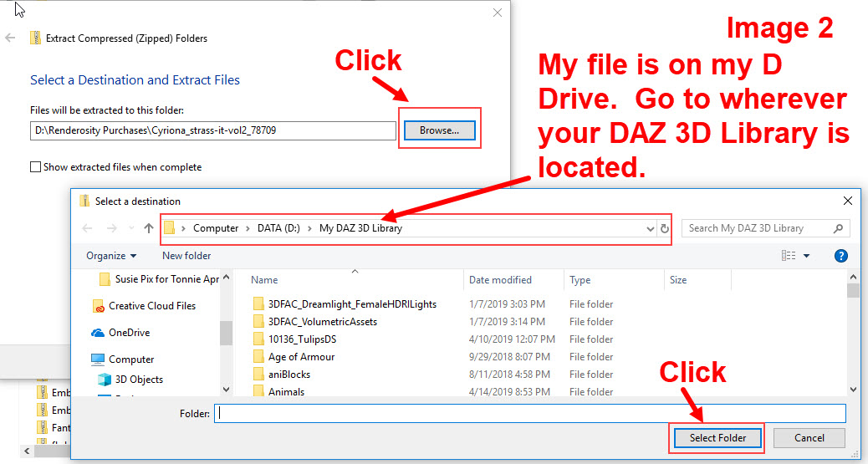The image size is (868, 464).
Task: Click the search magnifier icon
Action: (x=838, y=228)
